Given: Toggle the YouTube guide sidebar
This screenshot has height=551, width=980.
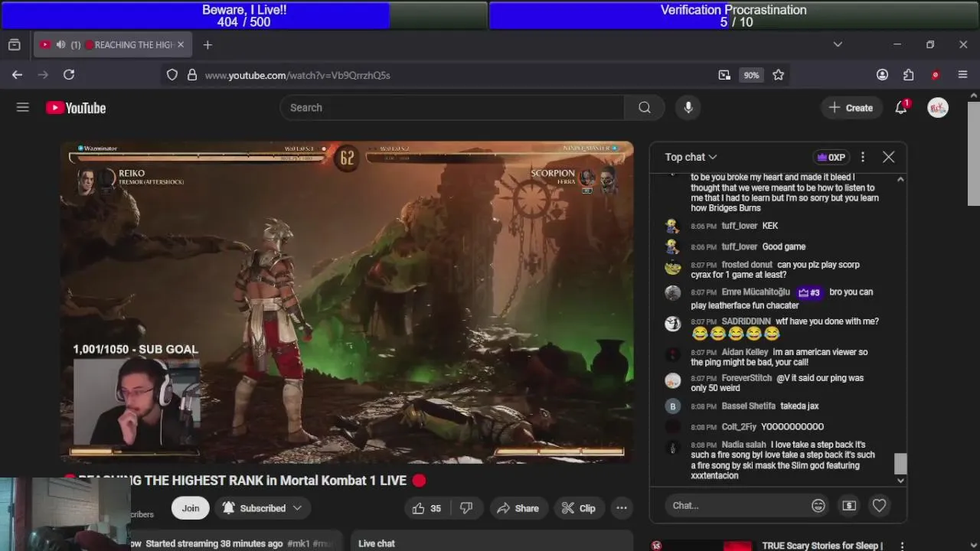Looking at the screenshot, I should coord(23,108).
